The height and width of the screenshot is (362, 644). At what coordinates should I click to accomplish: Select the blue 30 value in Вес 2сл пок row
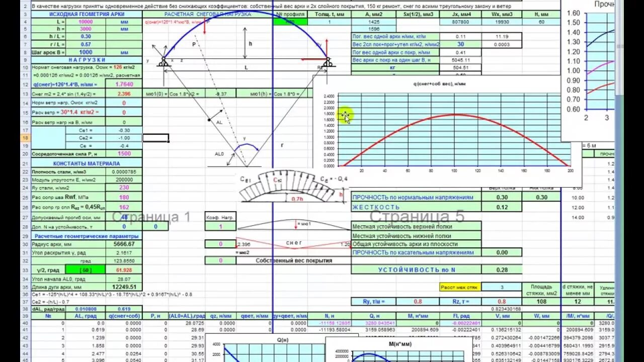[x=460, y=44]
